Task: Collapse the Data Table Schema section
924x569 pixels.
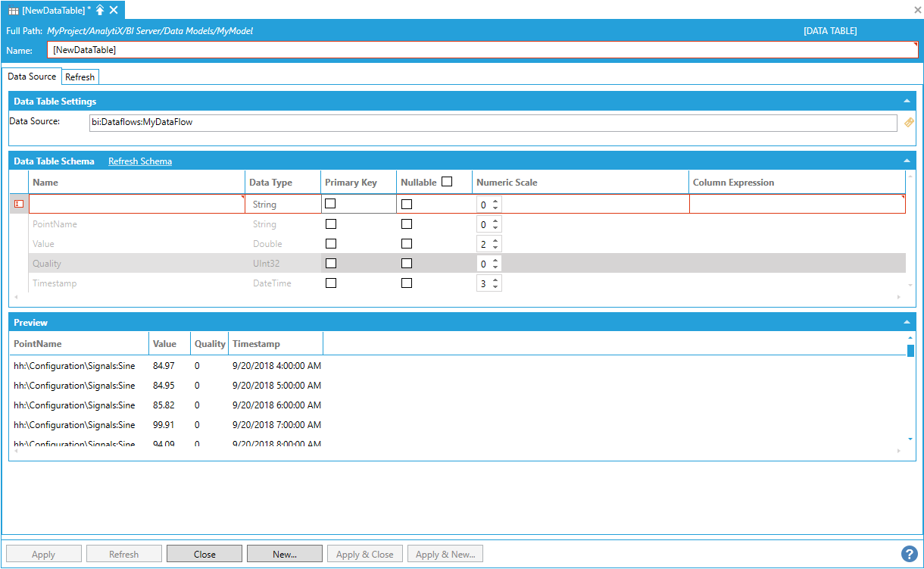Action: (x=907, y=161)
